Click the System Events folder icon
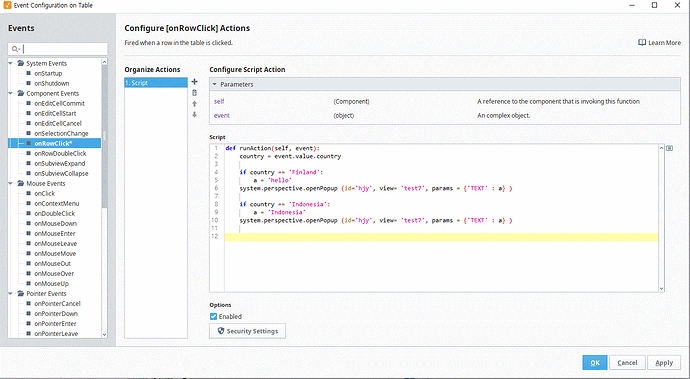This screenshot has width=690, height=379. [21, 63]
